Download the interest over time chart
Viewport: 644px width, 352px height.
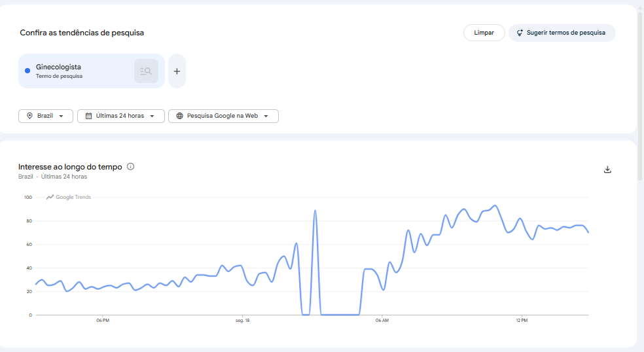click(607, 169)
